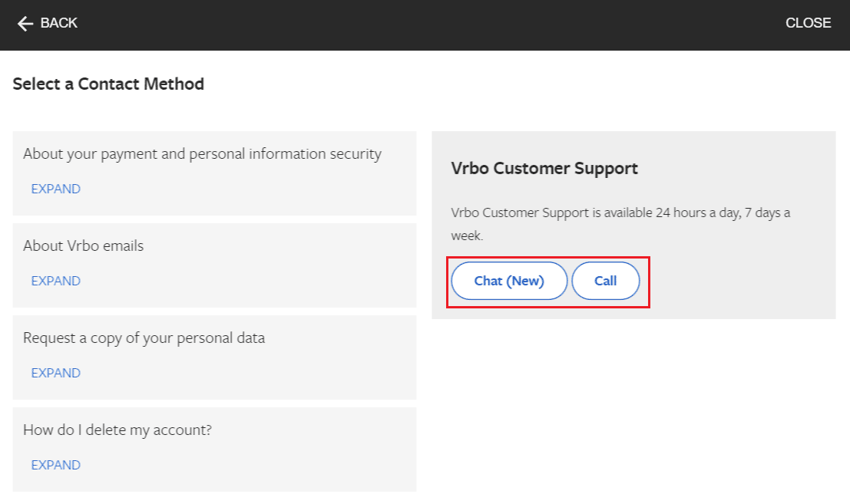850x504 pixels.
Task: Click the payment and personal information security title
Action: (x=202, y=154)
